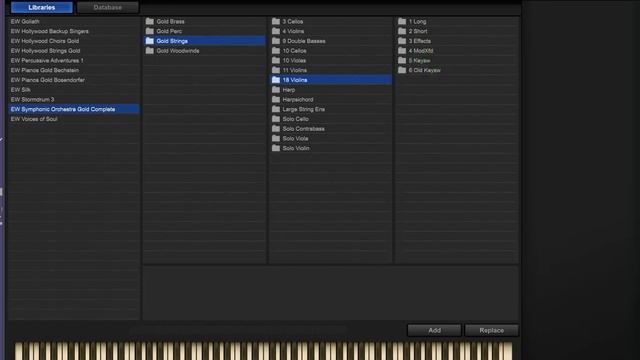Open the 11 Violins folder icon
The image size is (640, 360).
[x=276, y=70]
